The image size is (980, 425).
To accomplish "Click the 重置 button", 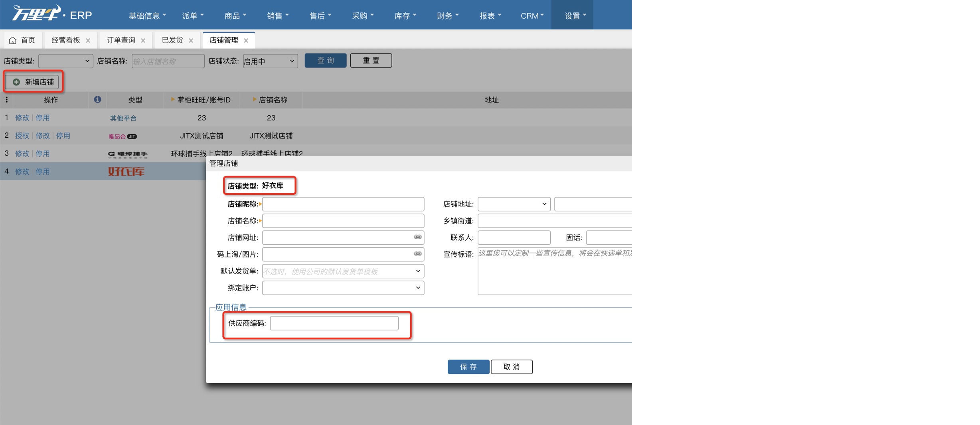I will (x=371, y=61).
